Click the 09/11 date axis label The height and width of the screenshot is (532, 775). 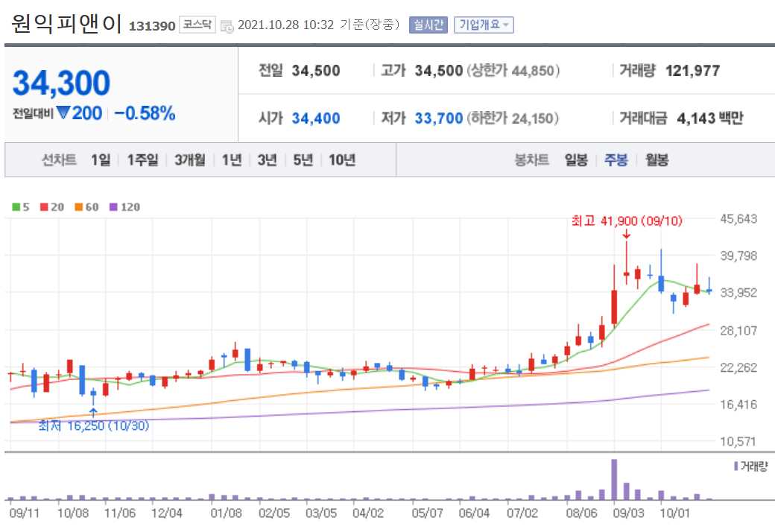(24, 513)
